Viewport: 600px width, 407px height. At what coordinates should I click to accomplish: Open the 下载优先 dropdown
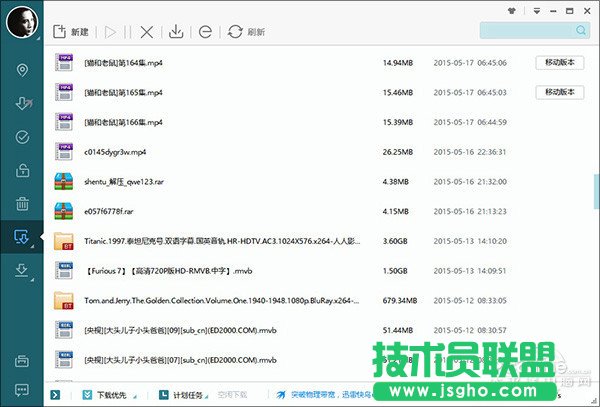click(109, 395)
